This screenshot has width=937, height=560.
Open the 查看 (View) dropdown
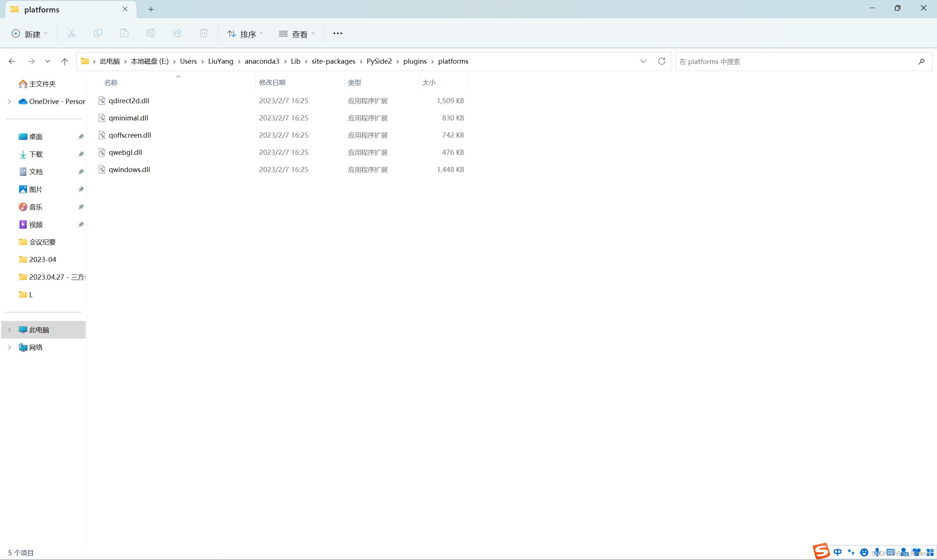tap(297, 34)
